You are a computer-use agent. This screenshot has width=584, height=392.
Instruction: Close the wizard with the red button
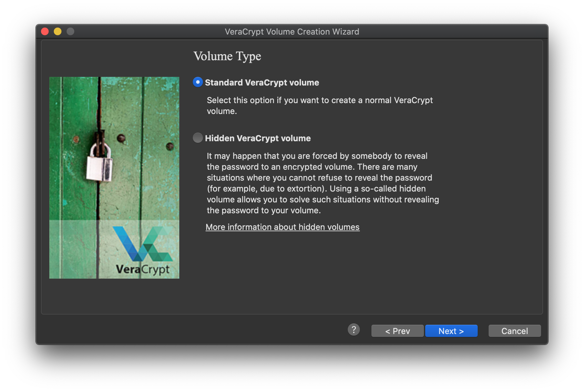[x=45, y=31]
